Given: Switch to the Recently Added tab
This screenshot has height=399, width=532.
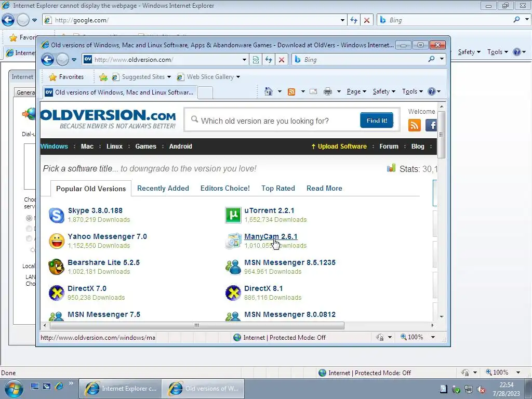Looking at the screenshot, I should (x=163, y=188).
